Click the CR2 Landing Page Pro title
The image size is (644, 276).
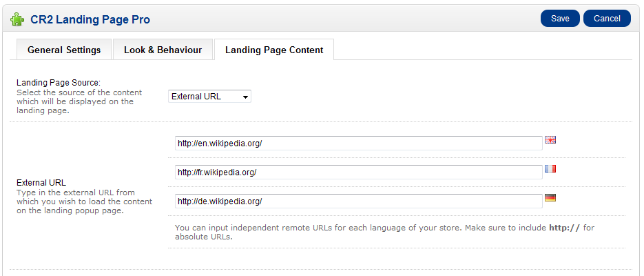point(90,19)
